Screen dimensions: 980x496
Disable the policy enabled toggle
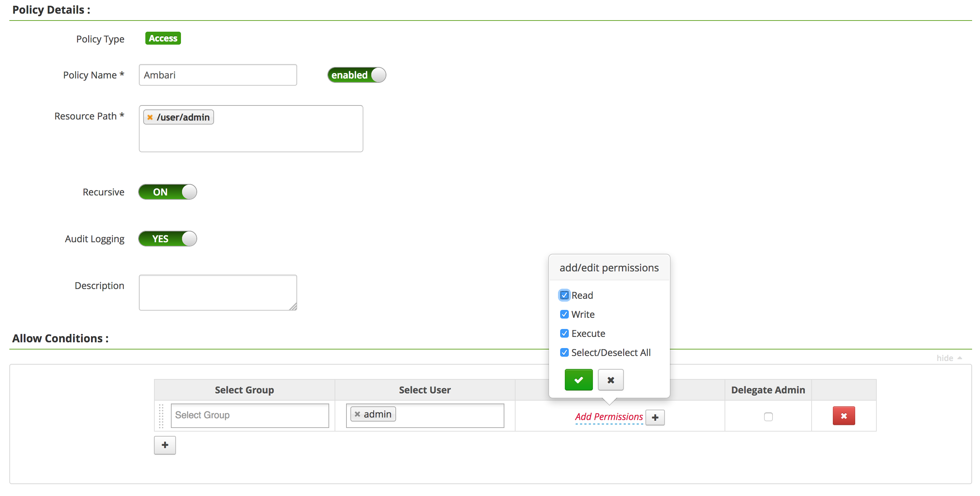(357, 75)
